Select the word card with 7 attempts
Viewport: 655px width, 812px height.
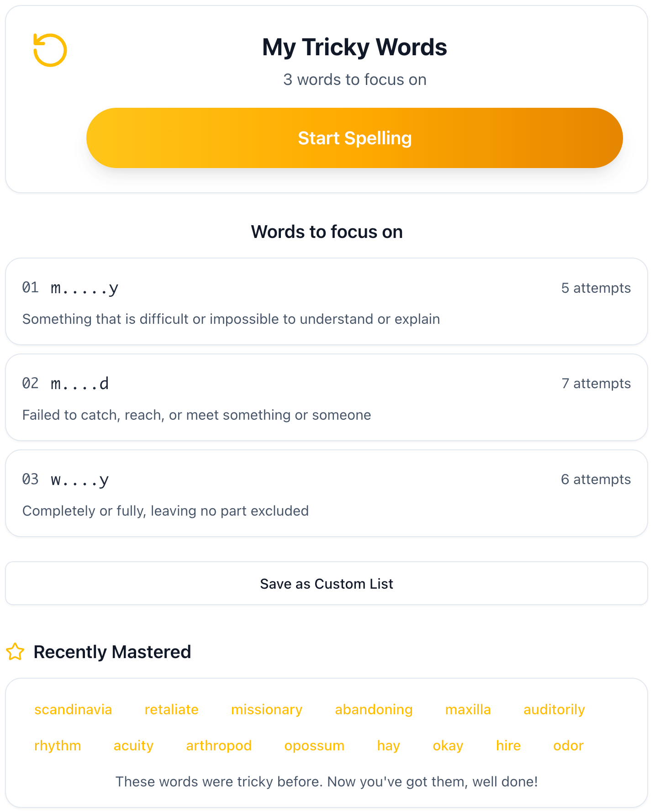pos(327,397)
